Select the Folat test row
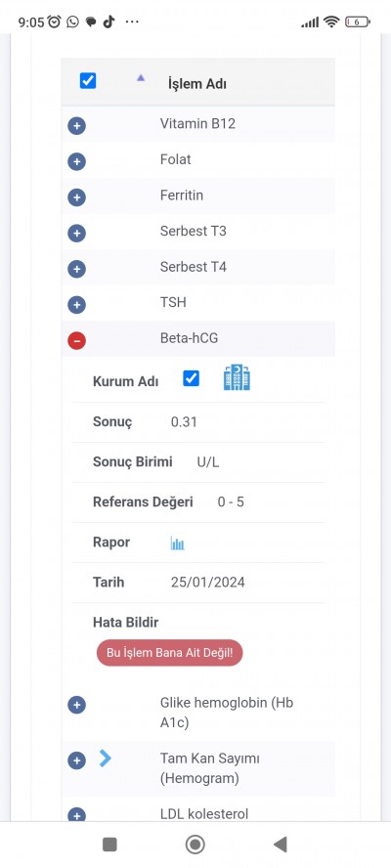391x868 pixels. (198, 159)
